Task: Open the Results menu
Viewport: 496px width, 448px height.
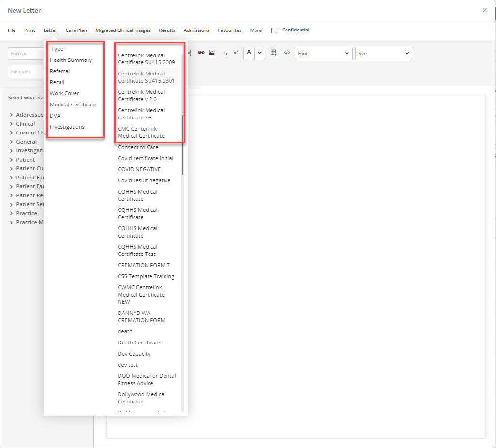Action: [167, 30]
